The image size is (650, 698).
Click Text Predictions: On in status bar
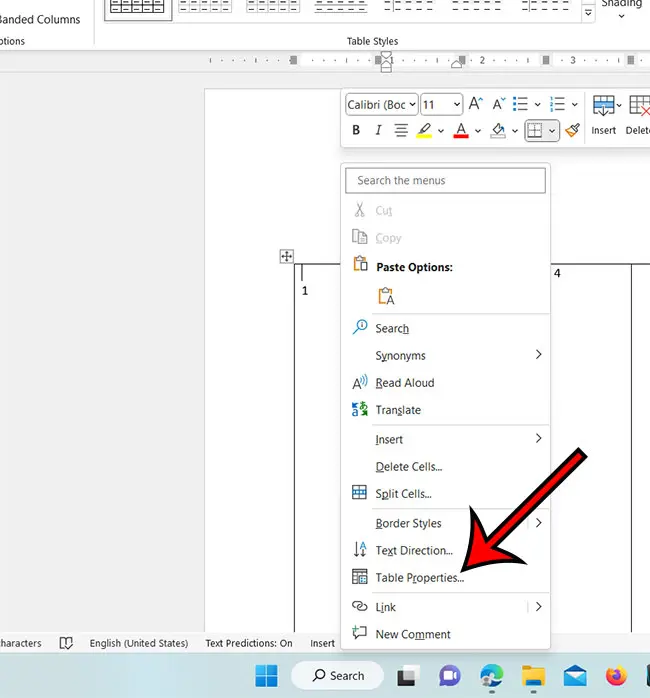(249, 643)
